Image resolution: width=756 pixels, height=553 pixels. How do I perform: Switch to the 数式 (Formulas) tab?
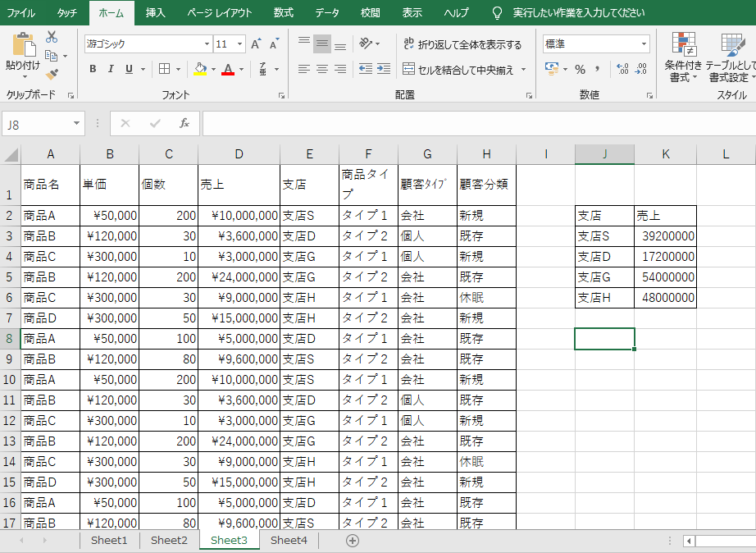pyautogui.click(x=284, y=12)
